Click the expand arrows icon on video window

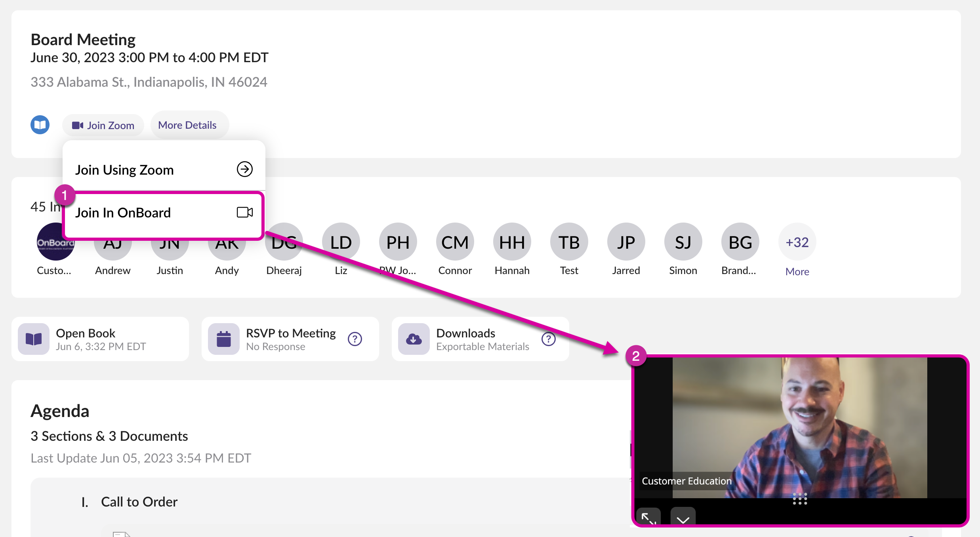(x=648, y=517)
